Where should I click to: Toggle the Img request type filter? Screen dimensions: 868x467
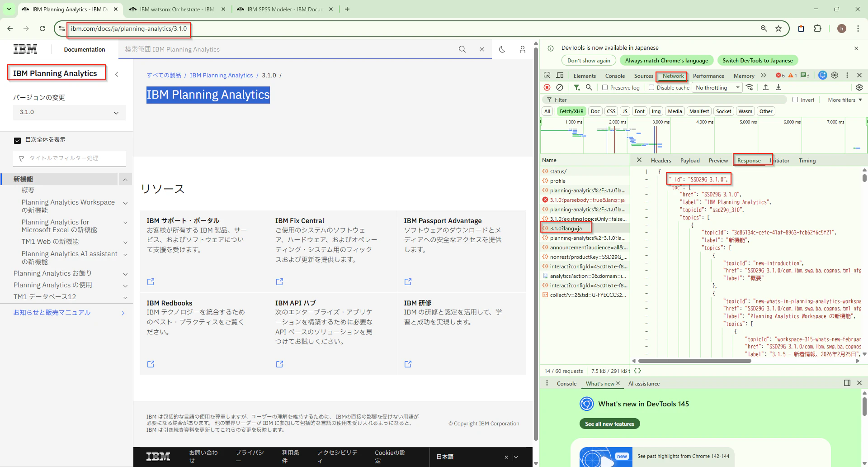click(x=656, y=111)
